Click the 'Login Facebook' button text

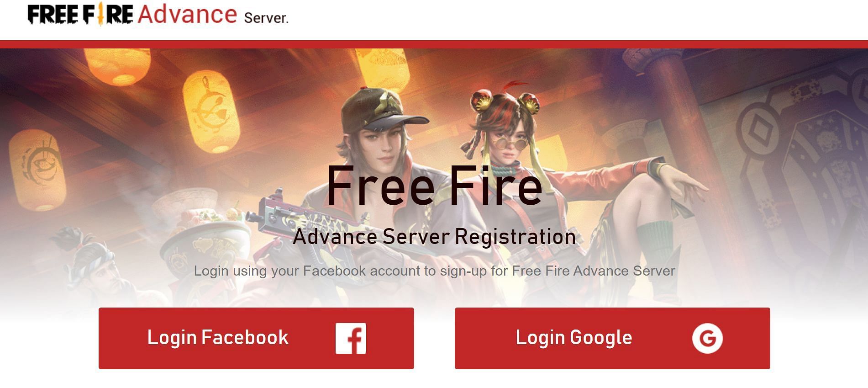point(218,338)
